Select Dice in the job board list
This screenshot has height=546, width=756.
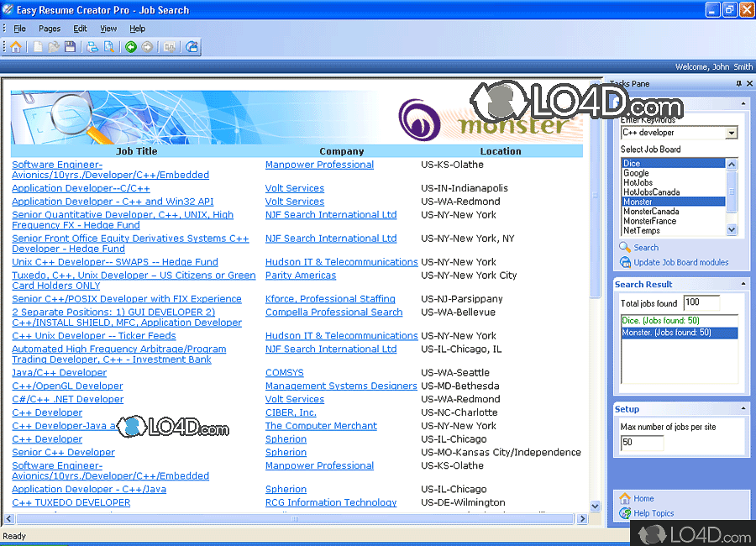pos(673,163)
